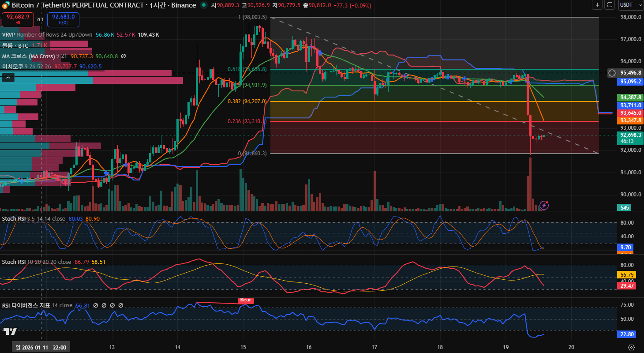Click the TradingView logo in bottom-left corner
Image resolution: width=644 pixels, height=353 pixels.
(x=10, y=331)
